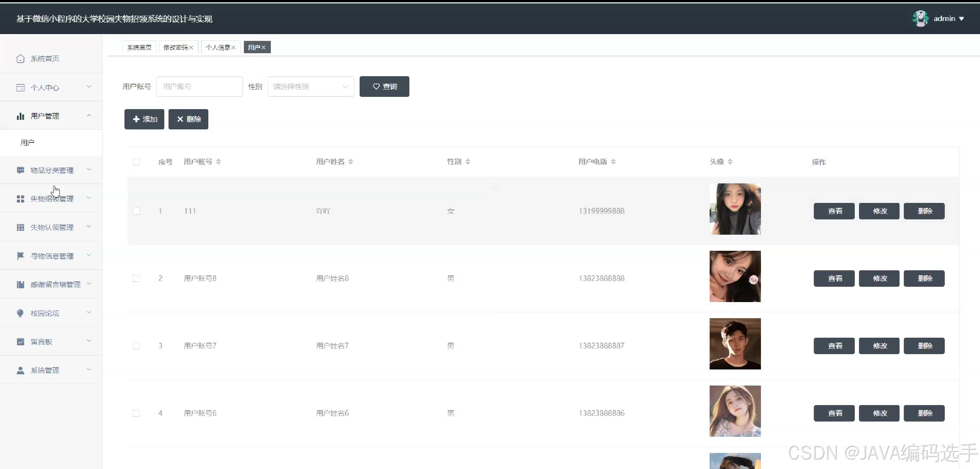This screenshot has height=469, width=980.
Task: Click 修改 for the 用户账号8 row
Action: [879, 278]
